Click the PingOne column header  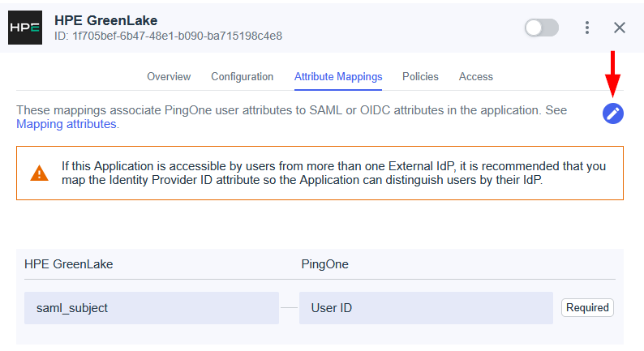click(325, 264)
